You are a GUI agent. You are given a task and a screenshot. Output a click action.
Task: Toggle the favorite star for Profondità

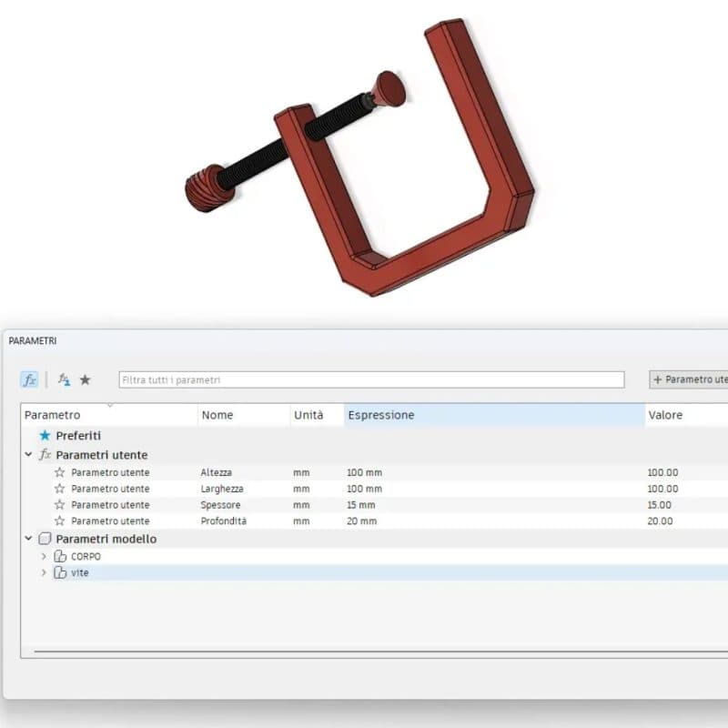click(x=60, y=521)
